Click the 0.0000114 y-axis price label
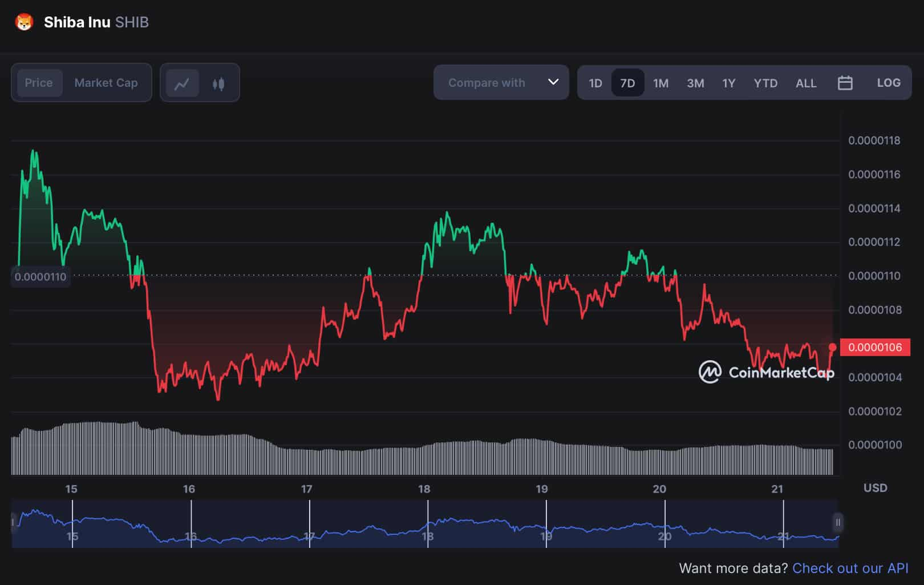This screenshot has width=924, height=585. point(874,208)
